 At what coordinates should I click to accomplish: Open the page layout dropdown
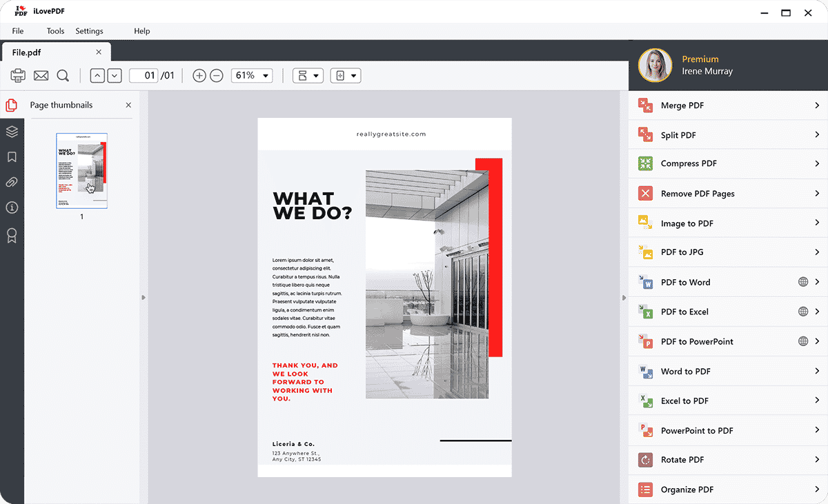(x=308, y=76)
